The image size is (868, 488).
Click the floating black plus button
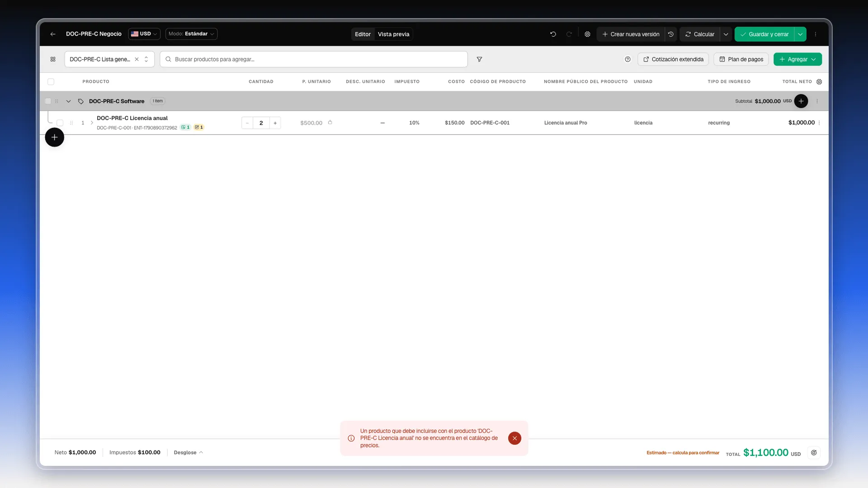tap(54, 137)
